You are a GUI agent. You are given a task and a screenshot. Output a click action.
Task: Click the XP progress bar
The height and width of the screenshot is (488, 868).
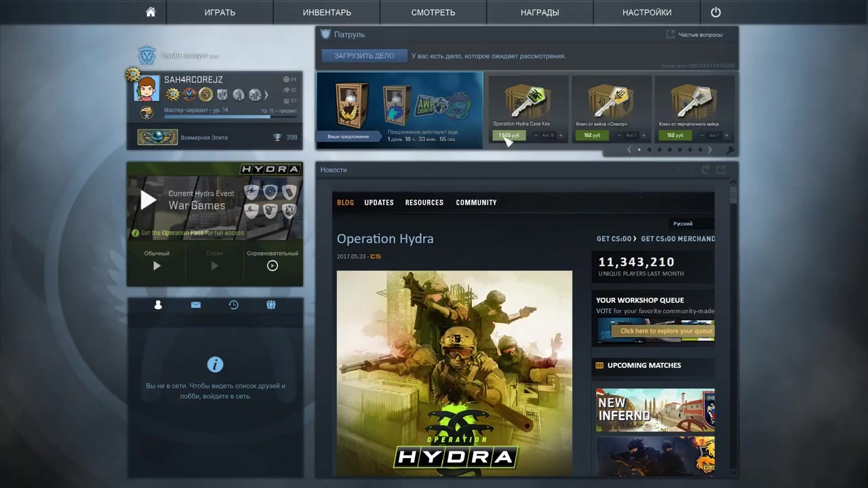tap(231, 117)
